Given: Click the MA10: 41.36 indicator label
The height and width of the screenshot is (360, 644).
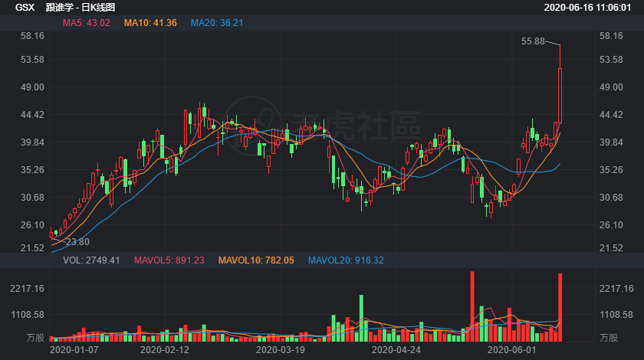Looking at the screenshot, I should 150,23.
